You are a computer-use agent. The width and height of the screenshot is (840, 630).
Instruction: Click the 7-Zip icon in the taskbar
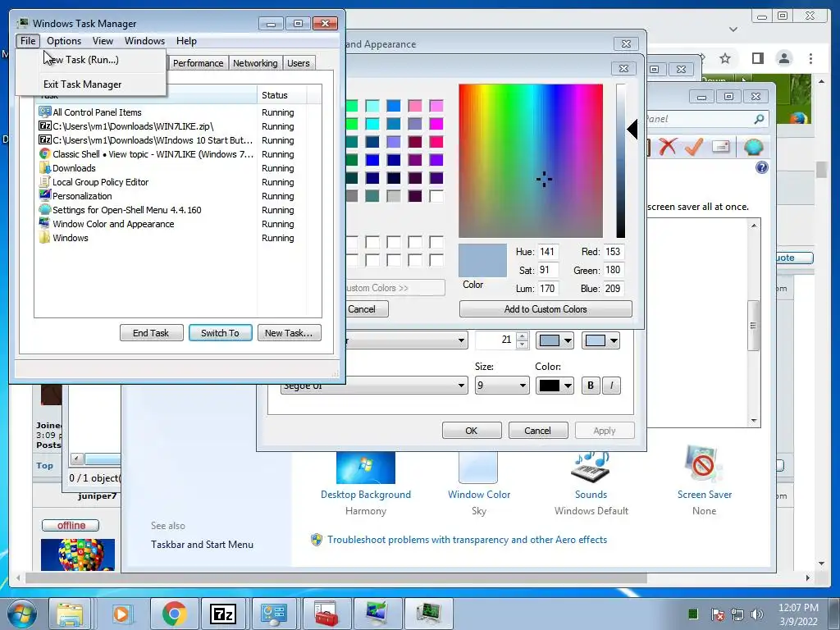point(223,614)
